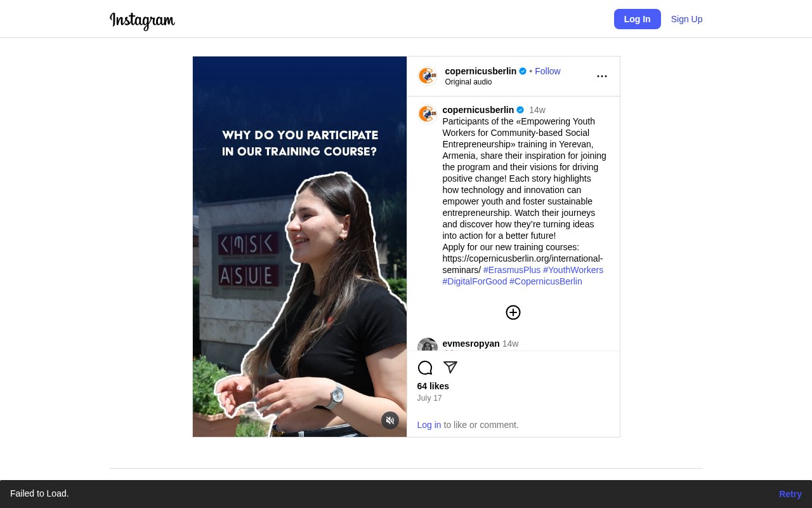Open the three-dot more options menu
The width and height of the screenshot is (812, 508).
coord(601,76)
